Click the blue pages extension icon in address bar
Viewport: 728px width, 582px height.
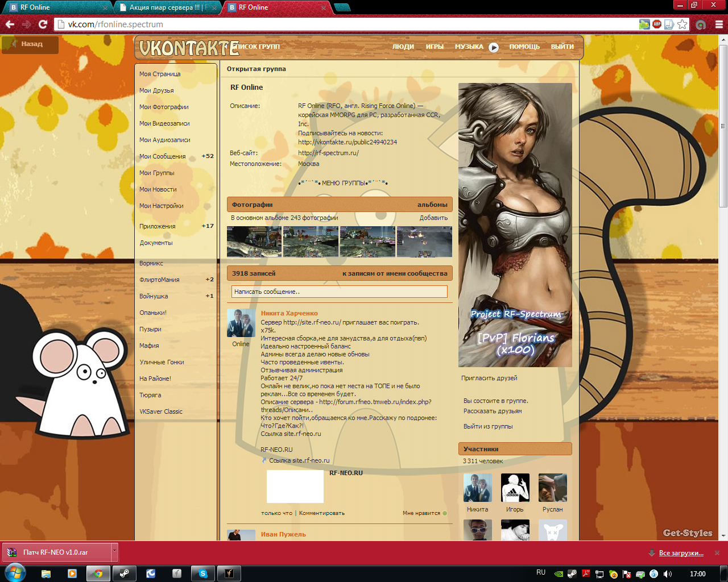click(x=669, y=24)
